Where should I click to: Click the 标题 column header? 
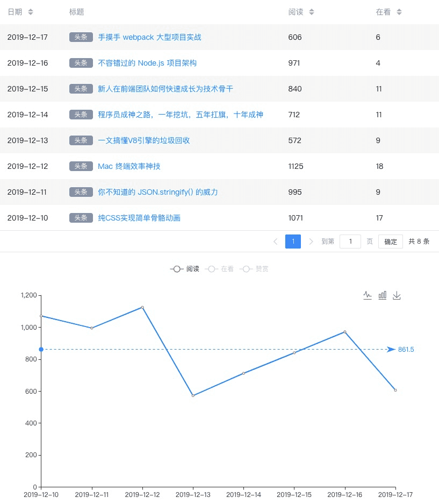pos(76,12)
